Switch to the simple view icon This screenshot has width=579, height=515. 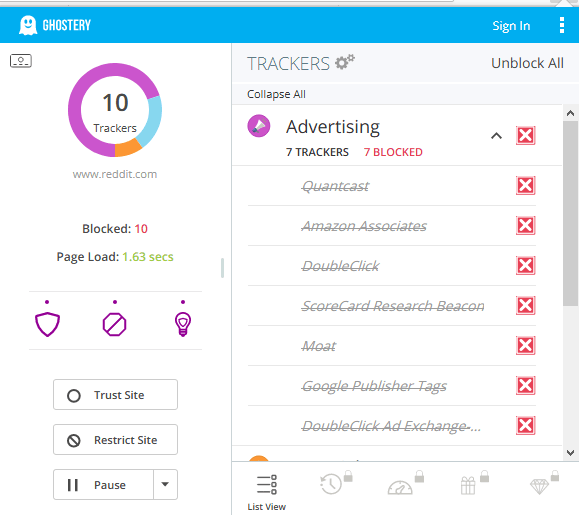(x=21, y=61)
